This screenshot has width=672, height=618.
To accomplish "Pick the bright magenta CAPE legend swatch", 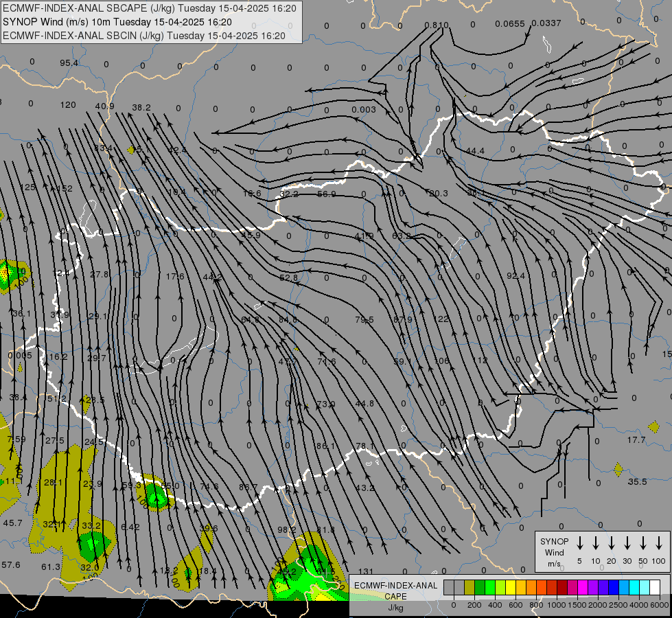I will (x=583, y=588).
